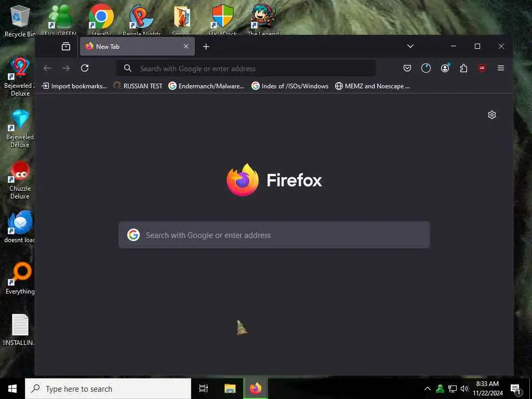532x399 pixels.
Task: Select the Peggle Nights desktop shortcut
Action: [x=141, y=20]
